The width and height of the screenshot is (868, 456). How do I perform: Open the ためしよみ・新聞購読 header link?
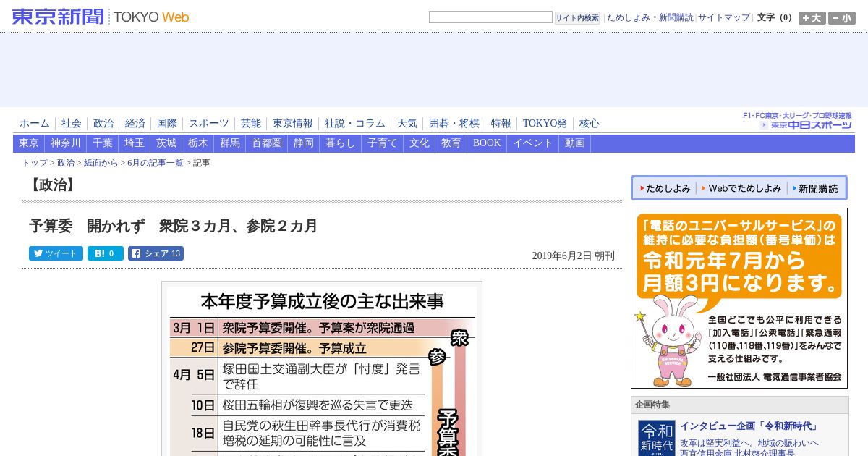tap(650, 17)
